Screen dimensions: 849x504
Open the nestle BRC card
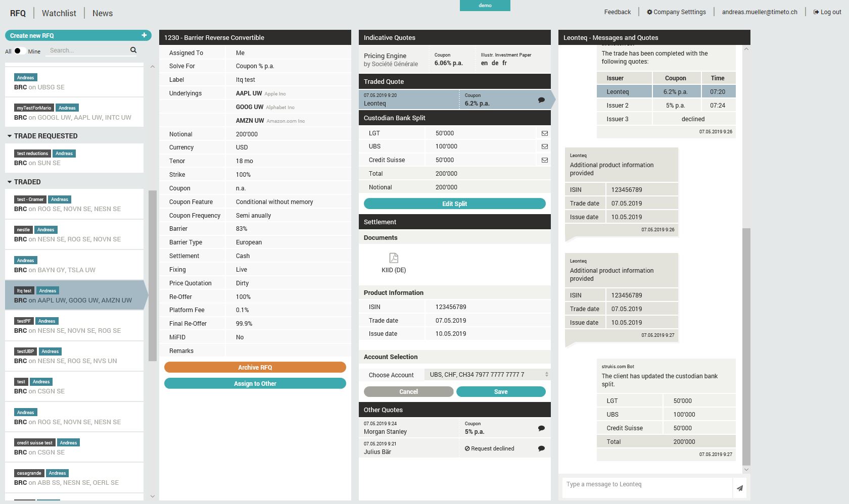[74, 234]
